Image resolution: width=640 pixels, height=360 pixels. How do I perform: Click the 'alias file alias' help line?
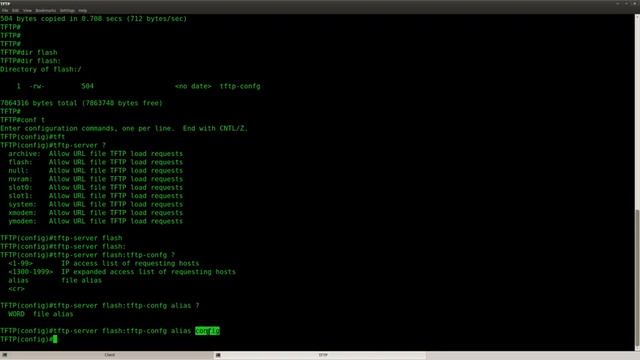point(55,280)
